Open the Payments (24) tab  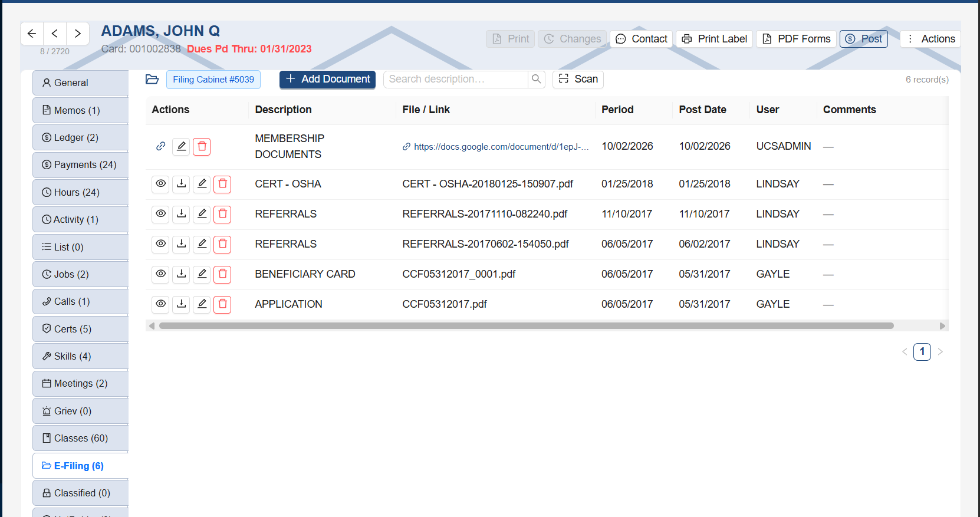tap(80, 165)
